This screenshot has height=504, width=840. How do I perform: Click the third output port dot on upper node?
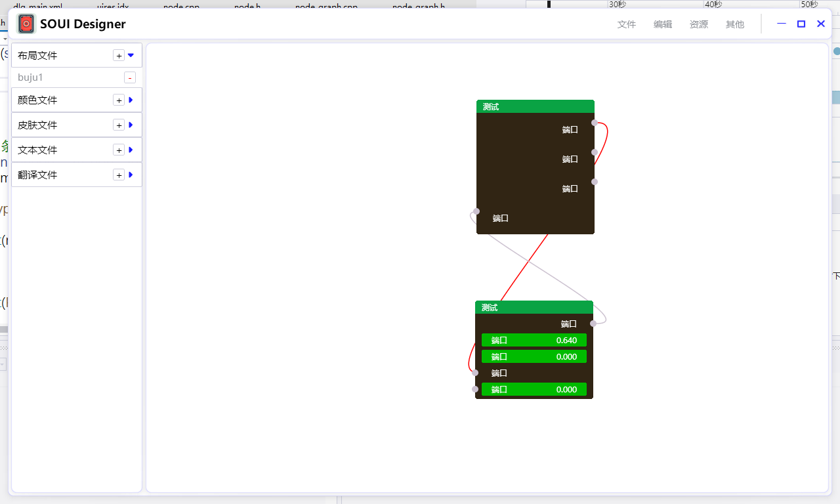(x=595, y=182)
